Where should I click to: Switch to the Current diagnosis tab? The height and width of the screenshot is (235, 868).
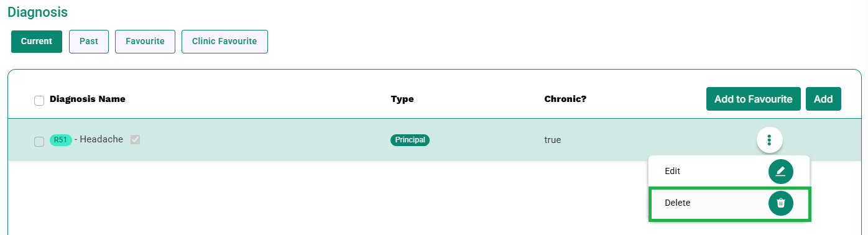(37, 42)
